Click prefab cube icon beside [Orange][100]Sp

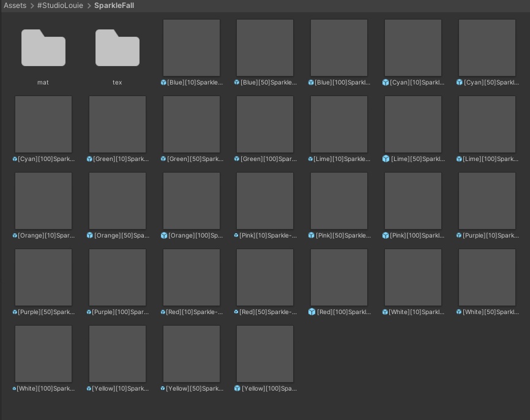[164, 235]
